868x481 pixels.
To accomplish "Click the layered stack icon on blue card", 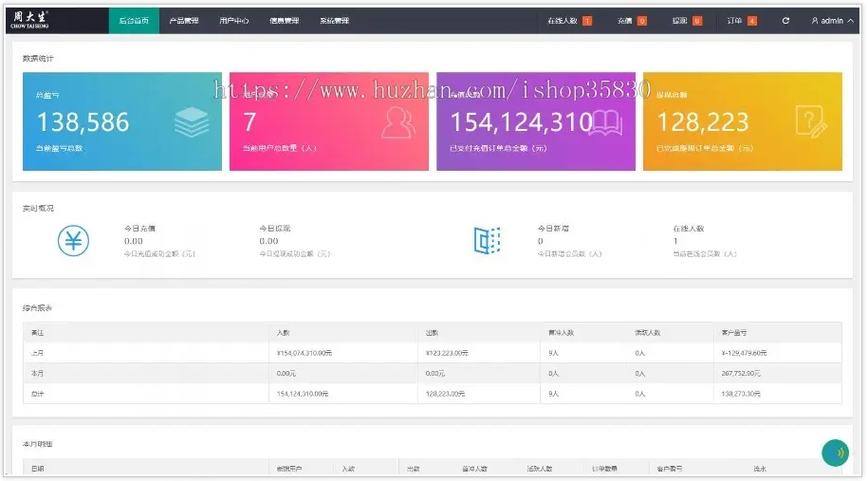I will point(192,122).
